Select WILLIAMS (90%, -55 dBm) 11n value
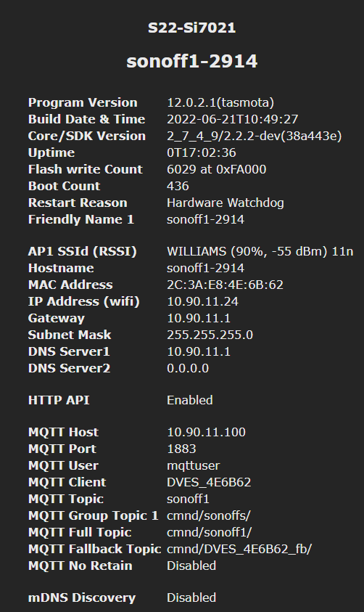This screenshot has width=364, height=612. coord(260,252)
